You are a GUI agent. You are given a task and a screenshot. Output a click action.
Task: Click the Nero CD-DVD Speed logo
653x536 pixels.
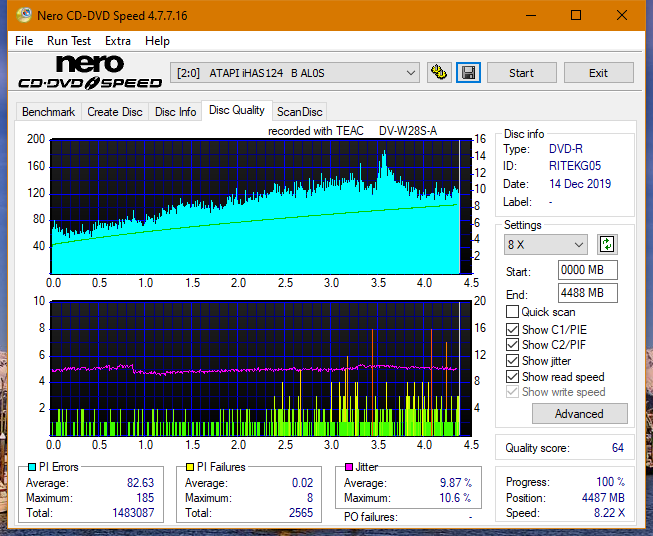90,72
